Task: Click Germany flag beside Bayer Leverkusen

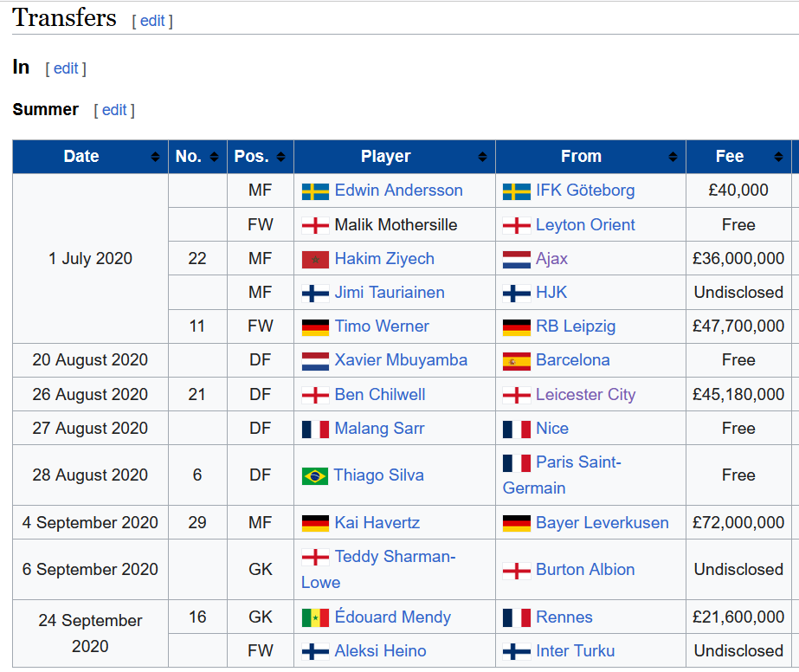Action: 516,524
